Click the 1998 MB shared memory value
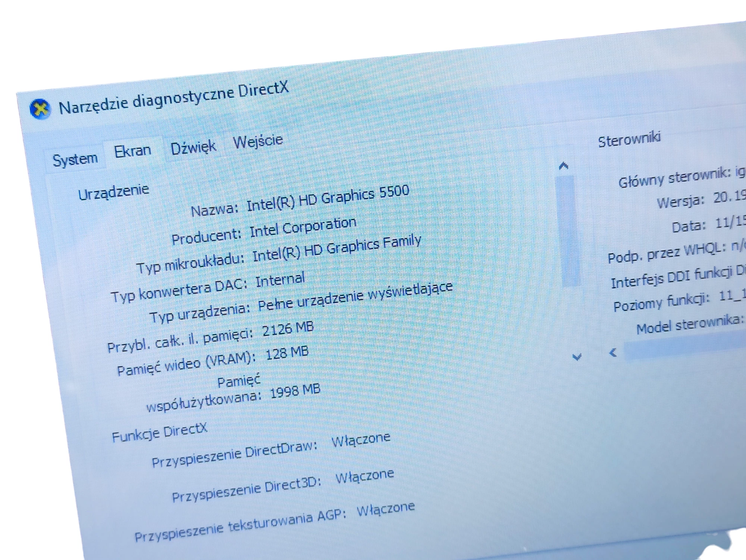This screenshot has height=560, width=746. coord(295,391)
